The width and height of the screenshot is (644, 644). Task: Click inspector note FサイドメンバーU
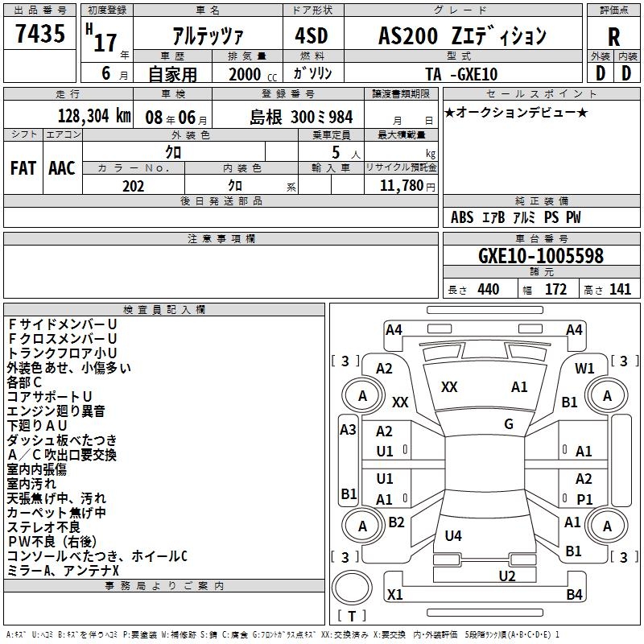63,324
